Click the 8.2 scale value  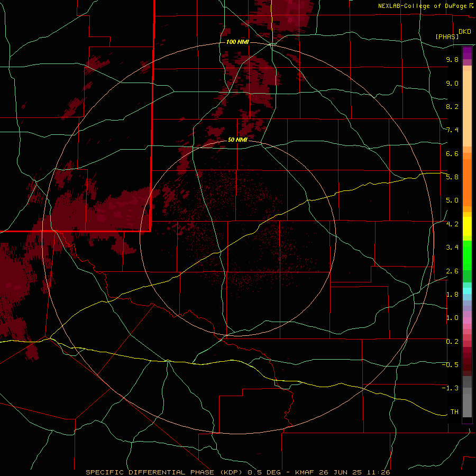tap(452, 106)
